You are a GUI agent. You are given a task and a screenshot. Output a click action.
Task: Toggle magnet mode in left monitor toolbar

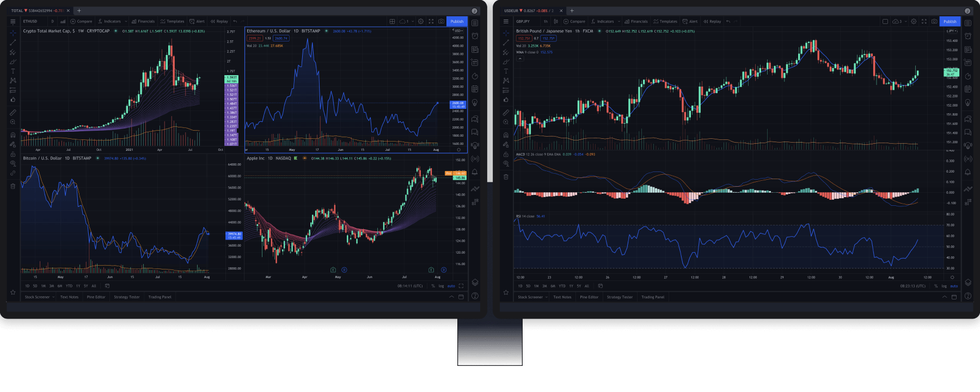pyautogui.click(x=13, y=134)
